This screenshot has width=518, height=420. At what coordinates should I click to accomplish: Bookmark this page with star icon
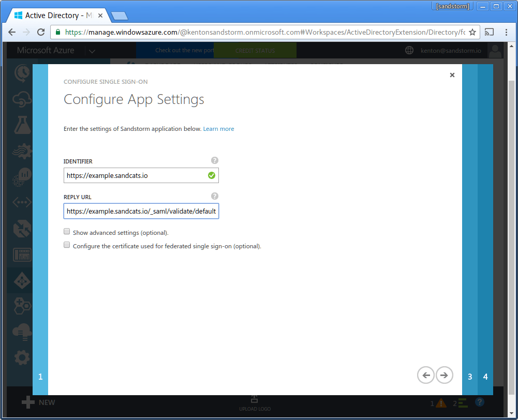tap(472, 32)
